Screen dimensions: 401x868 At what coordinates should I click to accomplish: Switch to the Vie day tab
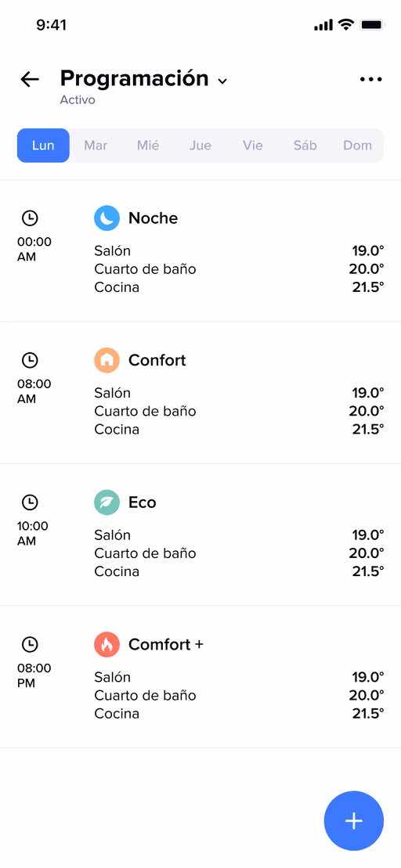pos(252,146)
